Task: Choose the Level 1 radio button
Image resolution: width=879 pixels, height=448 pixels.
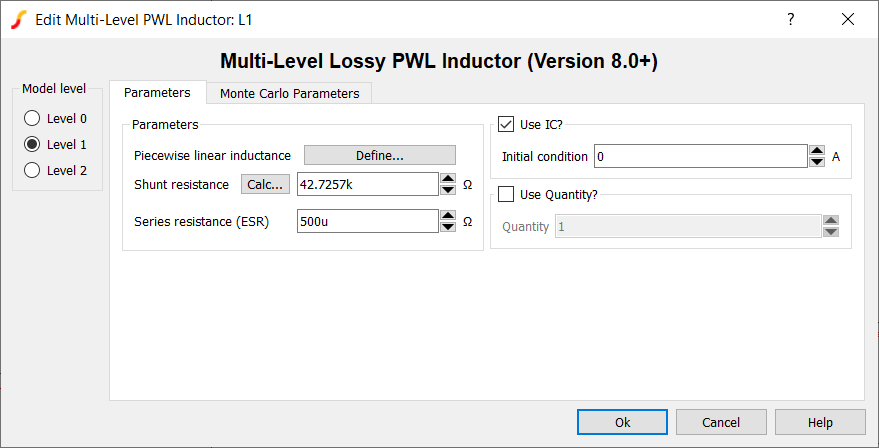Action: pyautogui.click(x=32, y=144)
